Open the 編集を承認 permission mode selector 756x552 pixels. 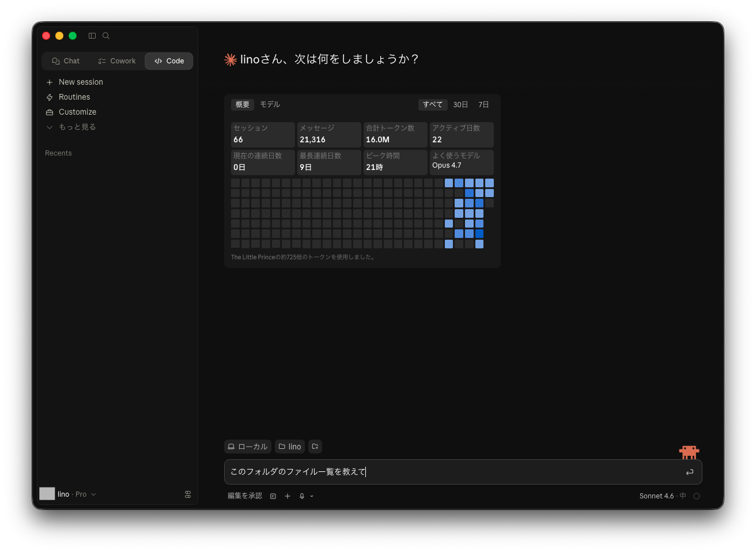pyautogui.click(x=245, y=496)
